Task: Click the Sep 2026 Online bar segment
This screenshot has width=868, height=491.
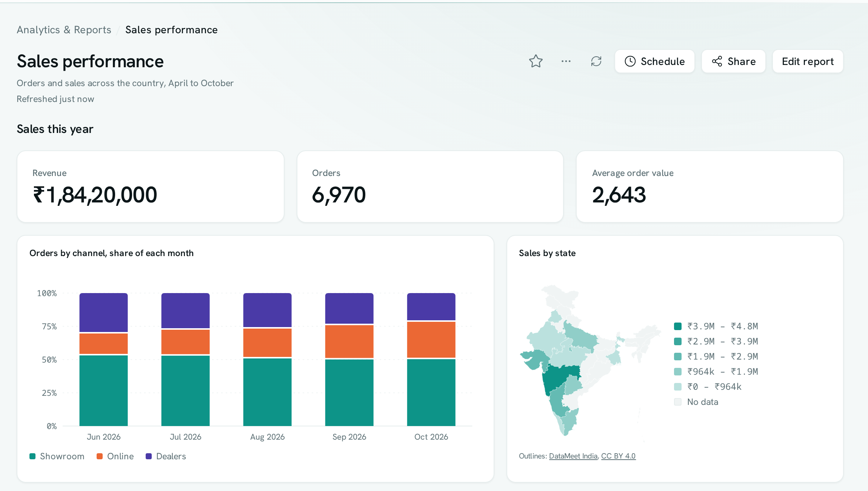Action: point(349,341)
